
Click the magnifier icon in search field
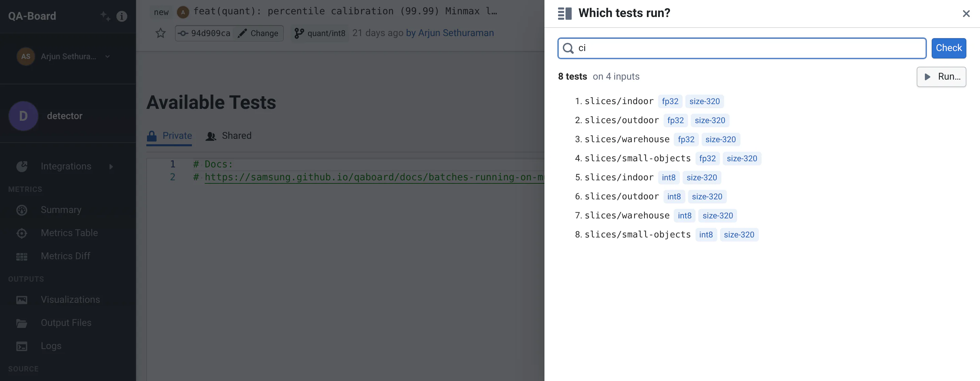pyautogui.click(x=568, y=48)
